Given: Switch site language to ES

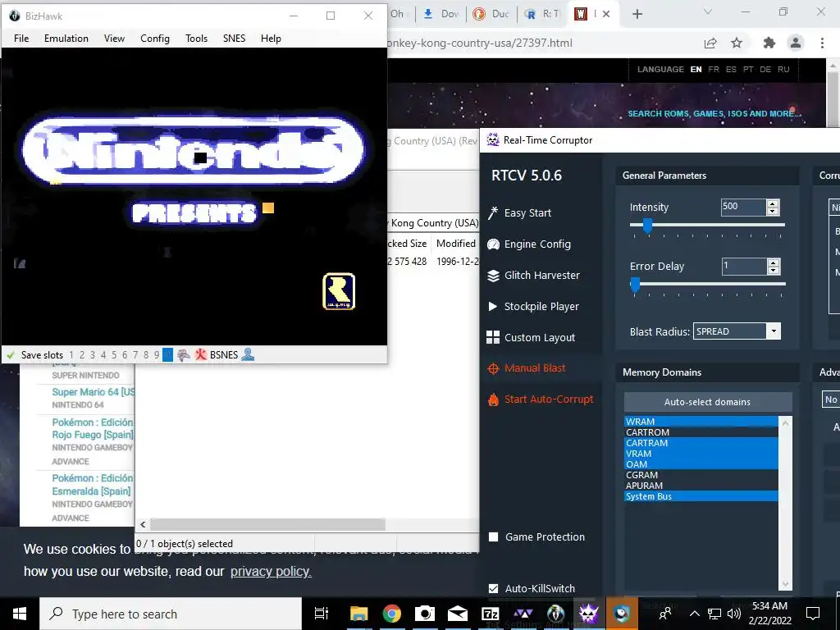Looking at the screenshot, I should point(731,69).
